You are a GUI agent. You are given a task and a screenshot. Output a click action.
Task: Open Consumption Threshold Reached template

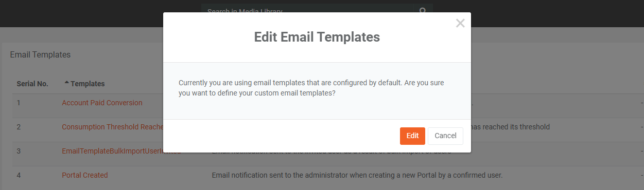(113, 127)
